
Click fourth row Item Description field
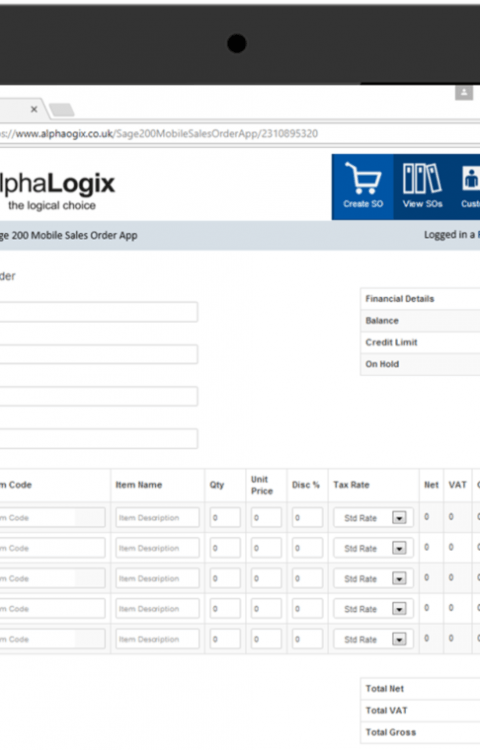click(x=157, y=608)
